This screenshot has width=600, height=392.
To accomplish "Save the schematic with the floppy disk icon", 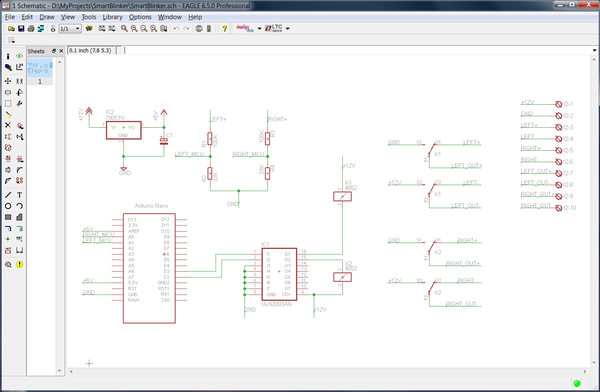I will (21, 29).
